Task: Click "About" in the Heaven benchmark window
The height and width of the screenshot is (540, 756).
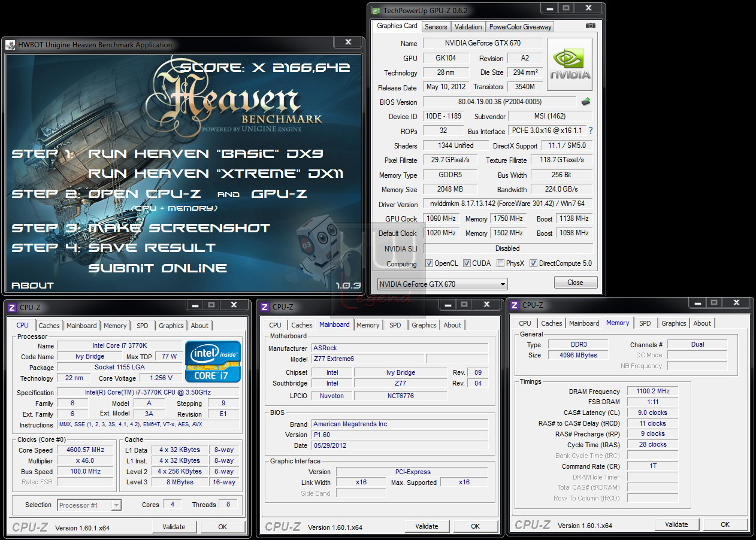Action: click(x=32, y=286)
